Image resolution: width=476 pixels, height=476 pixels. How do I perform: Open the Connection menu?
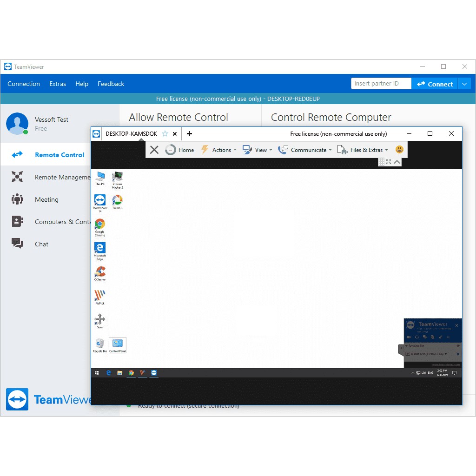coord(24,84)
